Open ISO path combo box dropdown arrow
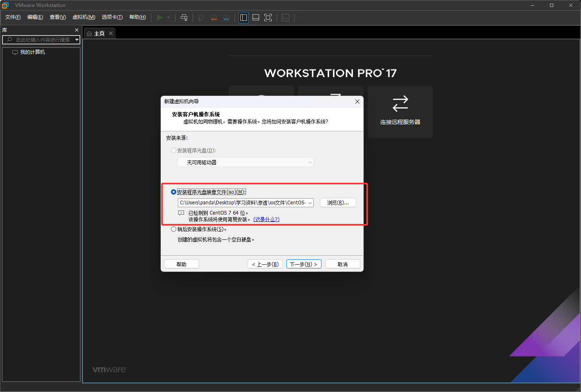Image resolution: width=581 pixels, height=392 pixels. pyautogui.click(x=310, y=203)
